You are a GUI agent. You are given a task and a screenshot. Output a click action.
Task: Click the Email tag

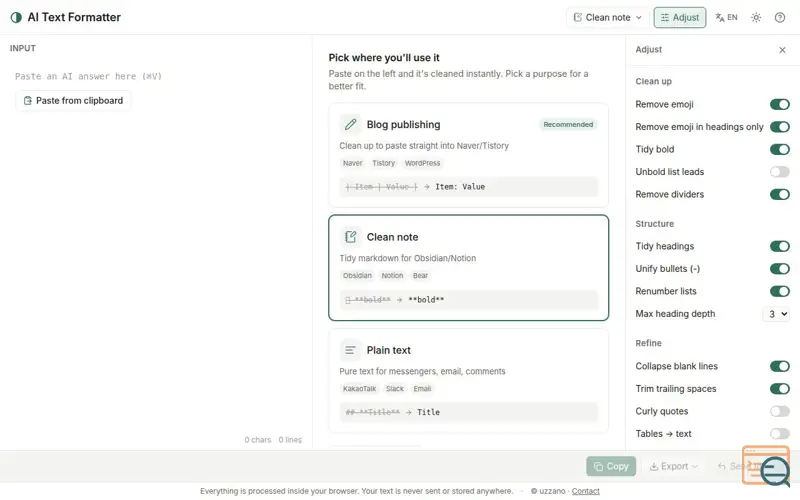pos(422,389)
